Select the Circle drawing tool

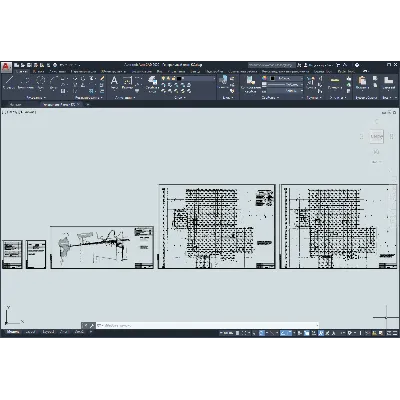[x=41, y=82]
